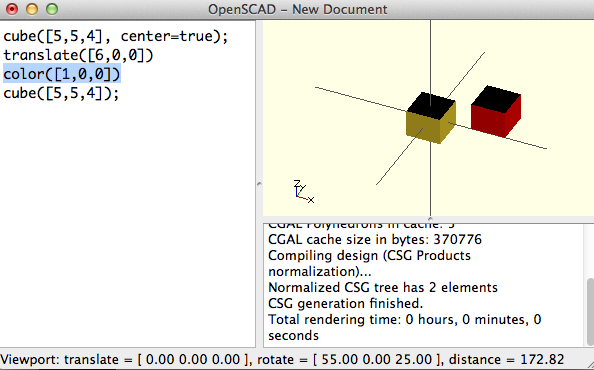Click the 'Total rendering time' console line
The width and height of the screenshot is (594, 370).
point(405,327)
